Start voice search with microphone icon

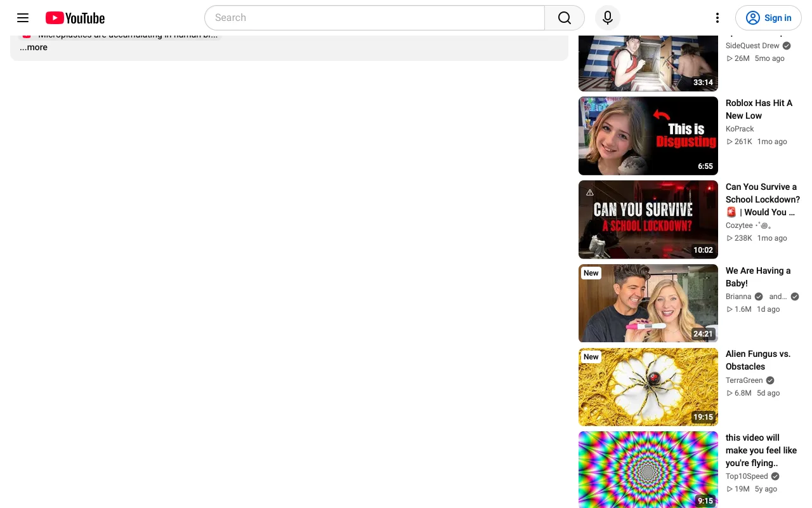608,18
